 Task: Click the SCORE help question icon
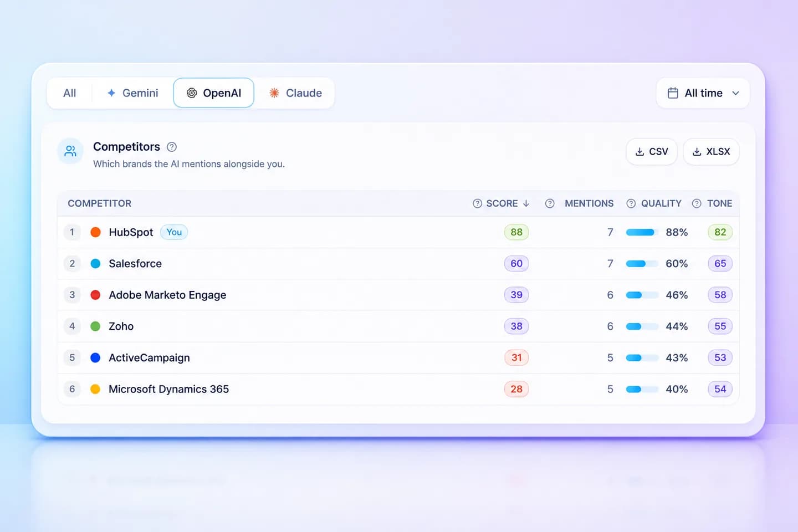pyautogui.click(x=477, y=203)
